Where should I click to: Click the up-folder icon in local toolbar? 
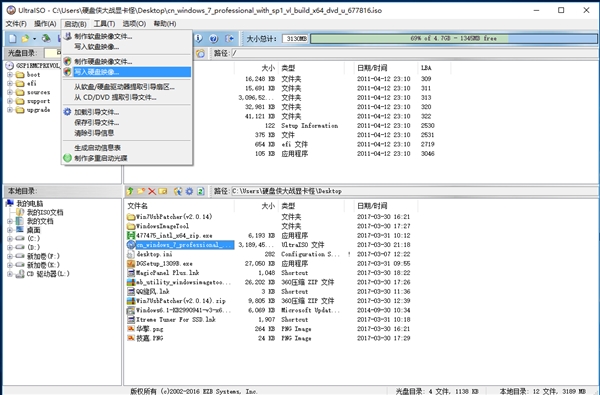(x=130, y=191)
